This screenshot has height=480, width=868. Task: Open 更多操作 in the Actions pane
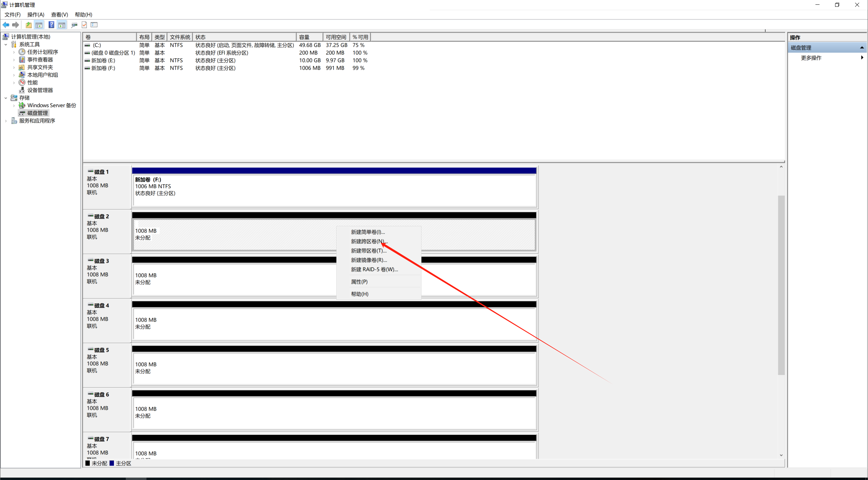(811, 58)
